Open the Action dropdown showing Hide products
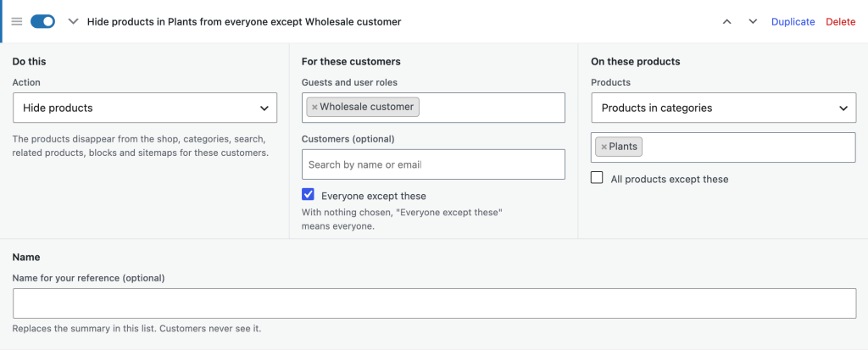868x350 pixels. point(145,108)
